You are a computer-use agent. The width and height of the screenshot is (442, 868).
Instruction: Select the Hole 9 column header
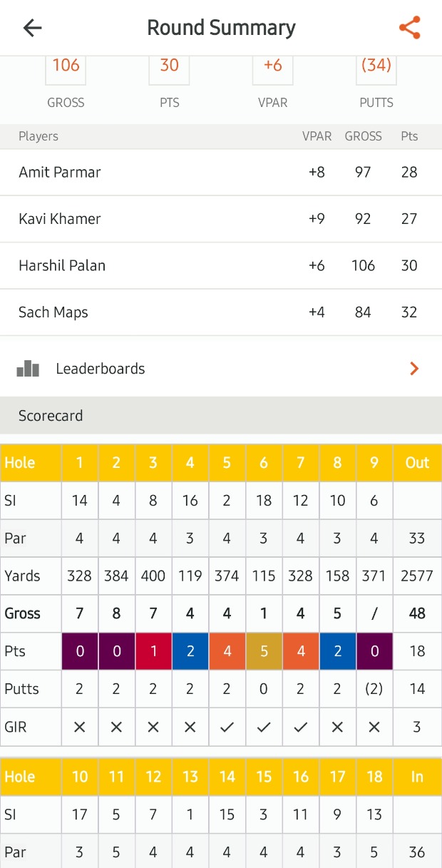point(374,462)
